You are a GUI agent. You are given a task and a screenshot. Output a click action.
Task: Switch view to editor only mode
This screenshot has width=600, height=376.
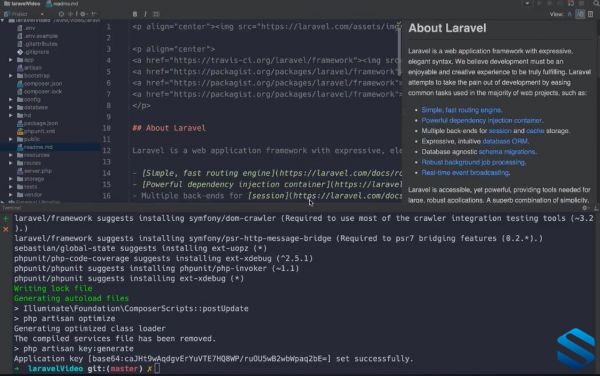(x=570, y=14)
